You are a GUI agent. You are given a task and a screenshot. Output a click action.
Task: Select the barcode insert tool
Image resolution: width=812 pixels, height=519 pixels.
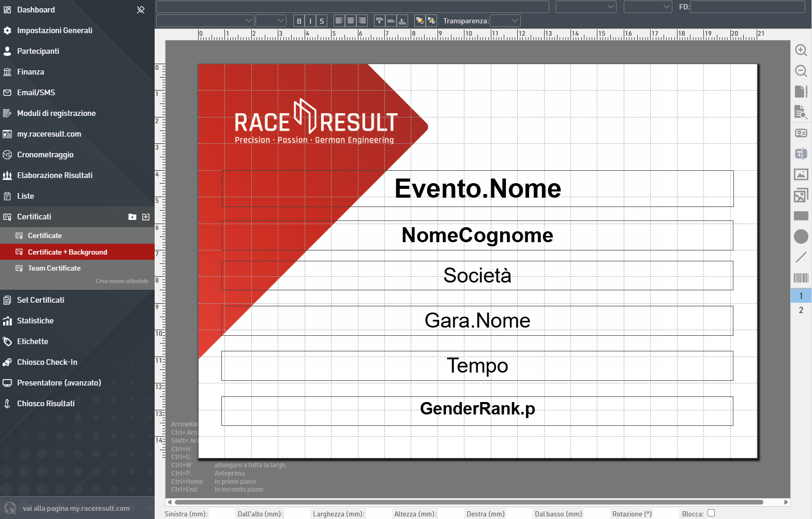click(x=801, y=278)
